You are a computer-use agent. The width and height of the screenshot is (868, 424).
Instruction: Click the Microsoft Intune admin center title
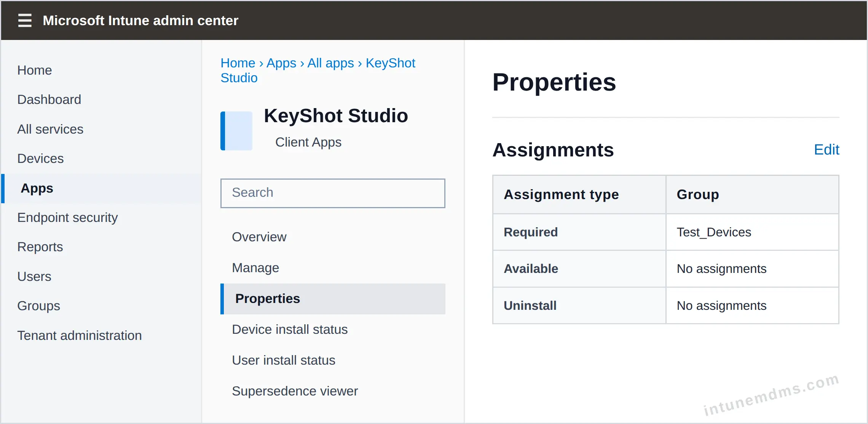(x=140, y=21)
